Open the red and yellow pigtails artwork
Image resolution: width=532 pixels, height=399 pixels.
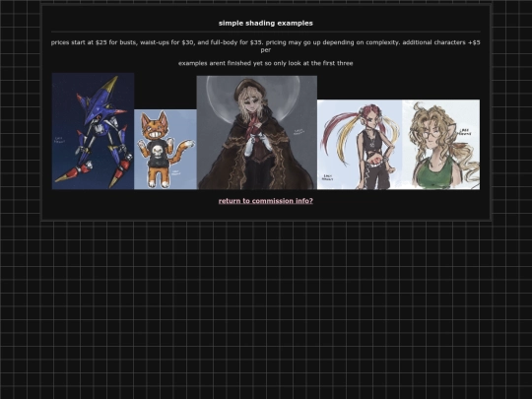pyautogui.click(x=360, y=145)
